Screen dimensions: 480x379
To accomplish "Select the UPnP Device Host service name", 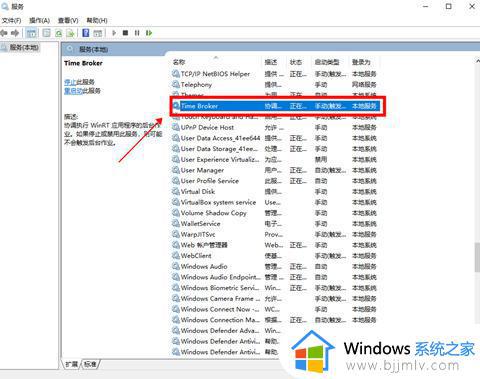I will (x=207, y=127).
